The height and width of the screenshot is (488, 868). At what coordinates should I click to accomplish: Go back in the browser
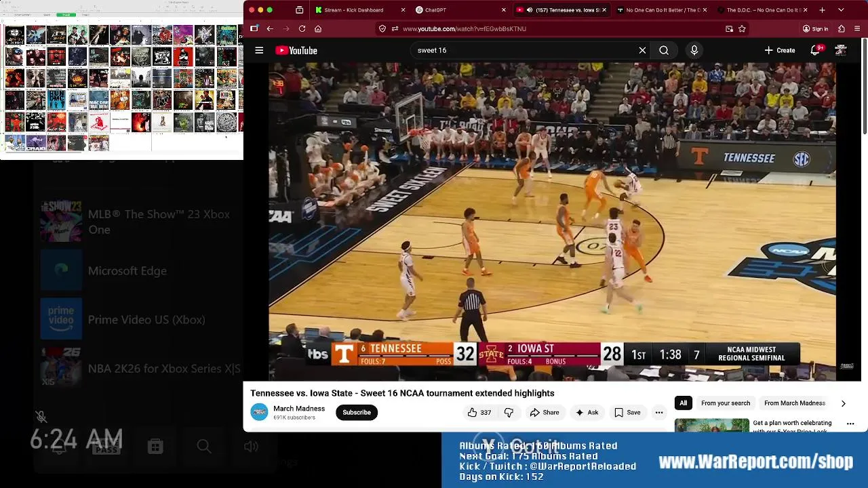coord(269,28)
